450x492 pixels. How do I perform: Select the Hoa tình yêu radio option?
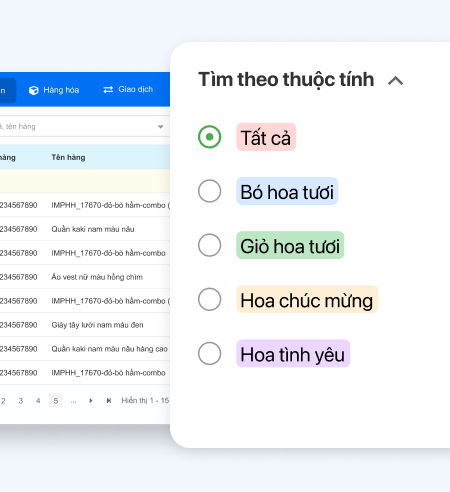click(x=209, y=353)
